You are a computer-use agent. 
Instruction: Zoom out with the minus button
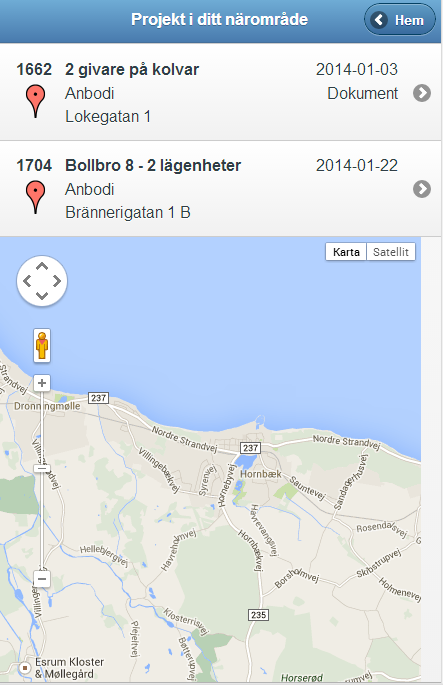[x=42, y=579]
